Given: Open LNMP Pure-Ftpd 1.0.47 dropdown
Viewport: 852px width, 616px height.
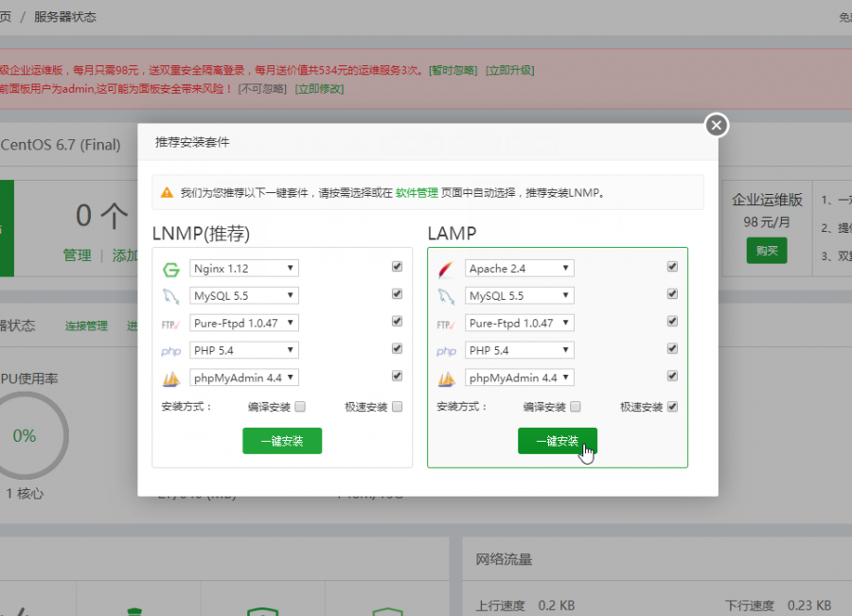Looking at the screenshot, I should click(x=244, y=323).
